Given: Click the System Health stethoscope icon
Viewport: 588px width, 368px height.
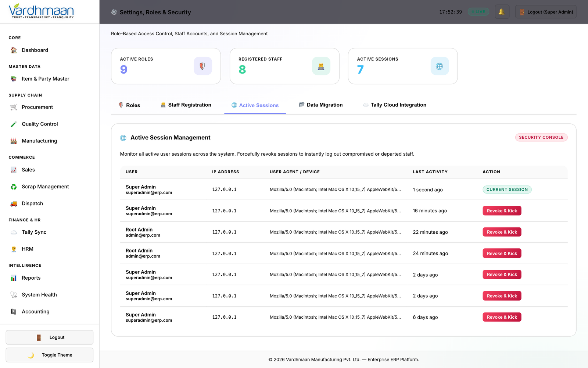Looking at the screenshot, I should click(x=14, y=295).
